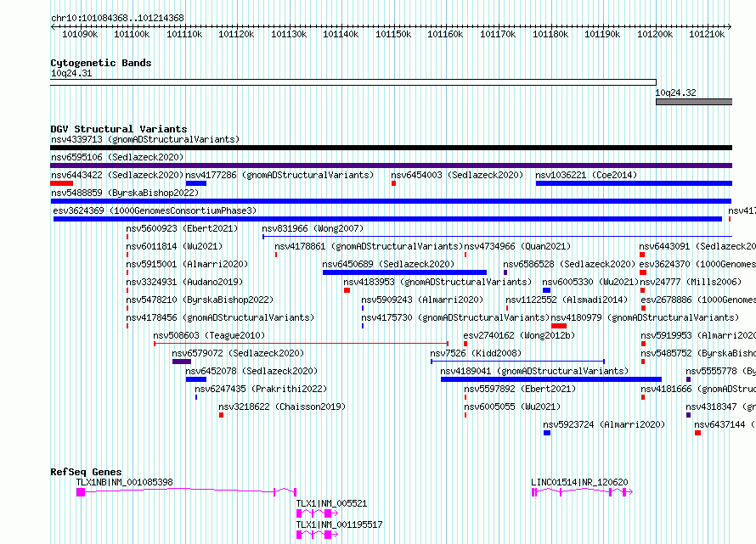This screenshot has height=544, width=756.
Task: Click the TLX1NB first exon block
Action: [x=81, y=492]
